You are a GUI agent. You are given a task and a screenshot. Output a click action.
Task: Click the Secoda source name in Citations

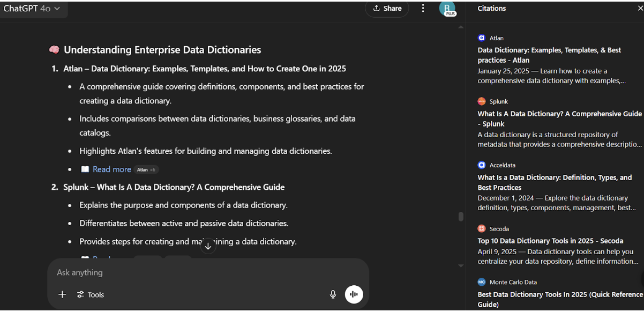pyautogui.click(x=499, y=229)
